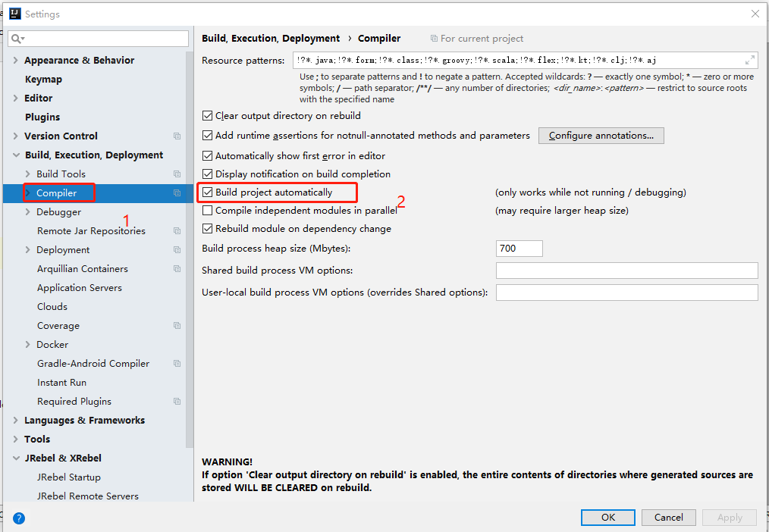Screen dimensions: 769x532
Task: Expand the Deployment subtree arrow
Action: [28, 250]
